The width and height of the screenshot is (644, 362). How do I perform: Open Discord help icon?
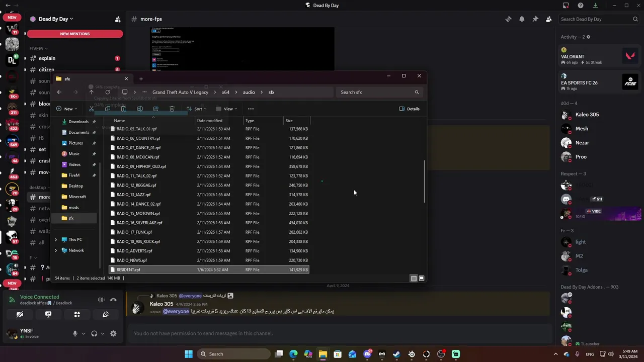(581, 6)
